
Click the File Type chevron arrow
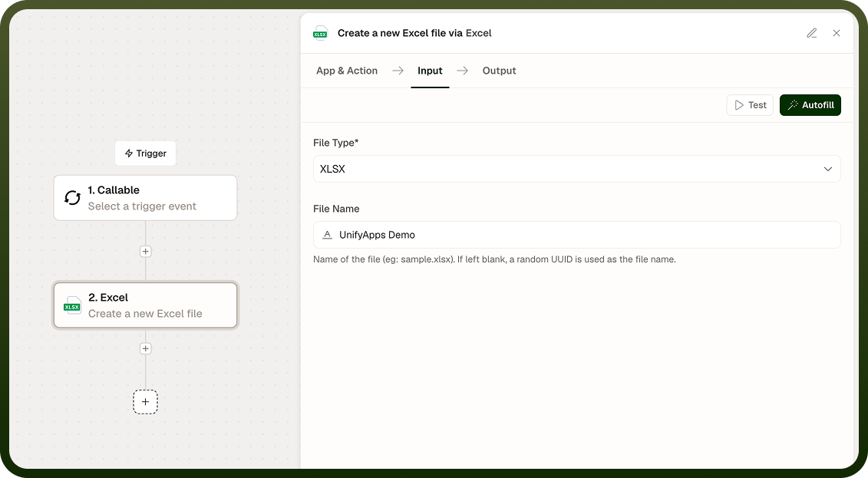(x=828, y=170)
